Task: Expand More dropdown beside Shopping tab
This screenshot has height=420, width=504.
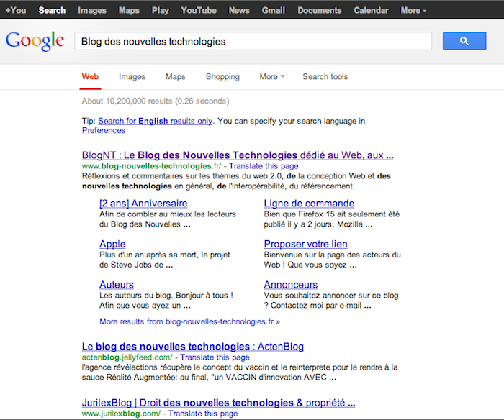Action: [x=272, y=76]
